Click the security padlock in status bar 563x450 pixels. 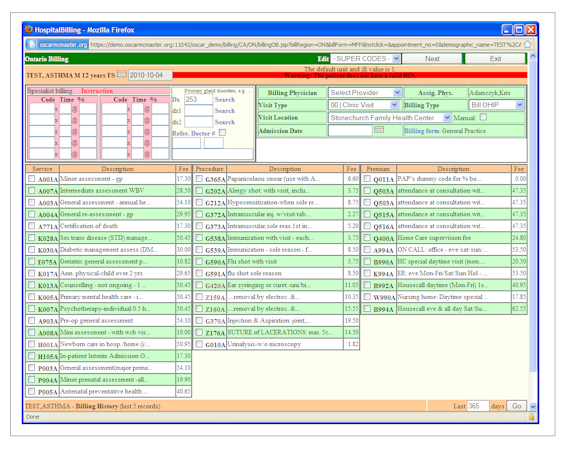tap(531, 417)
